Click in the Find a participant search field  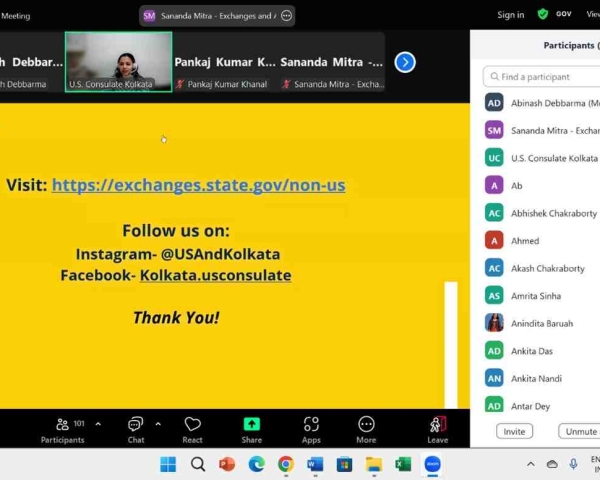click(545, 77)
